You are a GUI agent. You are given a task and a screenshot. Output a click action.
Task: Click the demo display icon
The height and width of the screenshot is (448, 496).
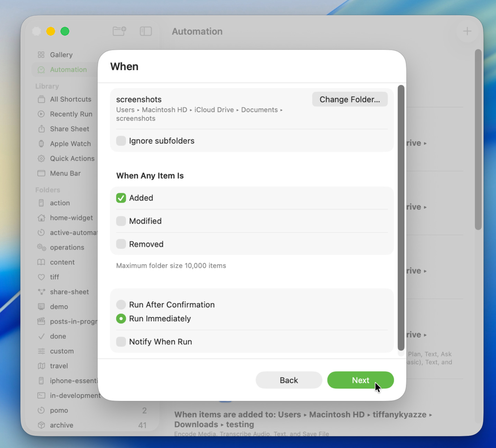pyautogui.click(x=41, y=307)
